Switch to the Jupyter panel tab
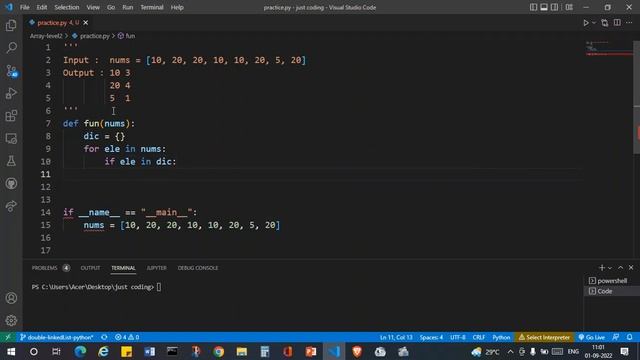This screenshot has height=360, width=640. coord(156,268)
